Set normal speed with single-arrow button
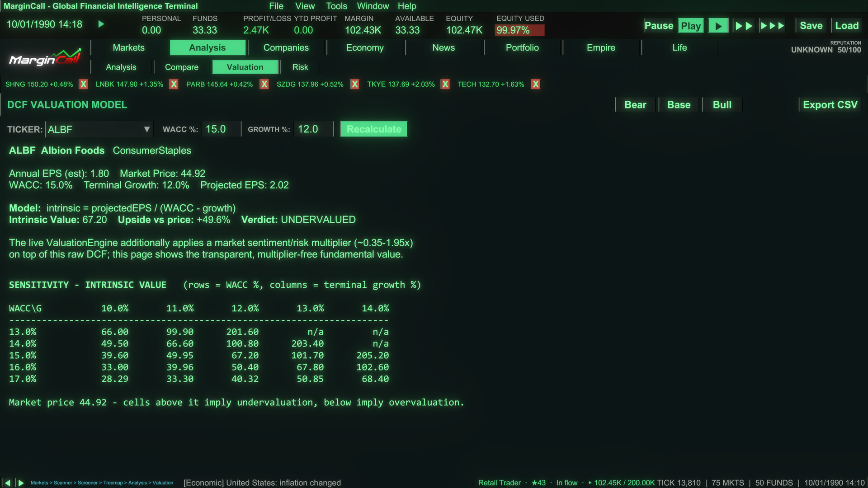Viewport: 868px width, 488px height. point(718,26)
